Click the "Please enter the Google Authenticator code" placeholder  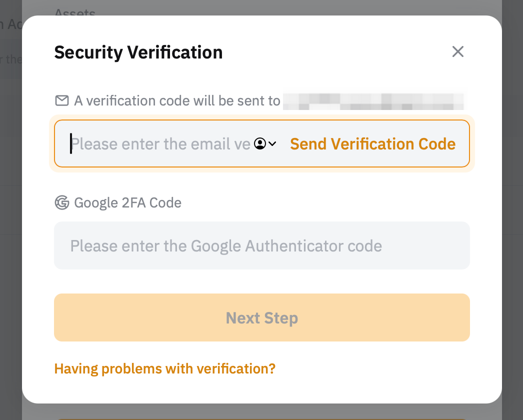tap(226, 246)
